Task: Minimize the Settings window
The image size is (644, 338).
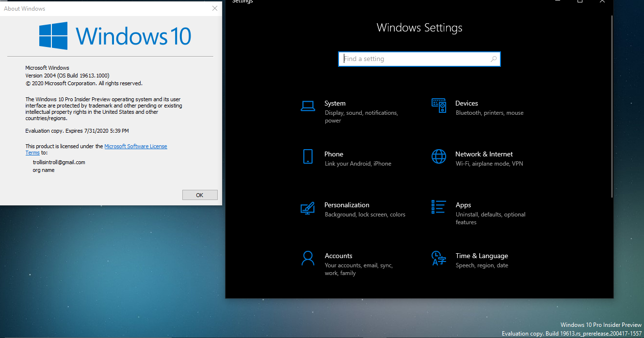Action: coord(558,1)
